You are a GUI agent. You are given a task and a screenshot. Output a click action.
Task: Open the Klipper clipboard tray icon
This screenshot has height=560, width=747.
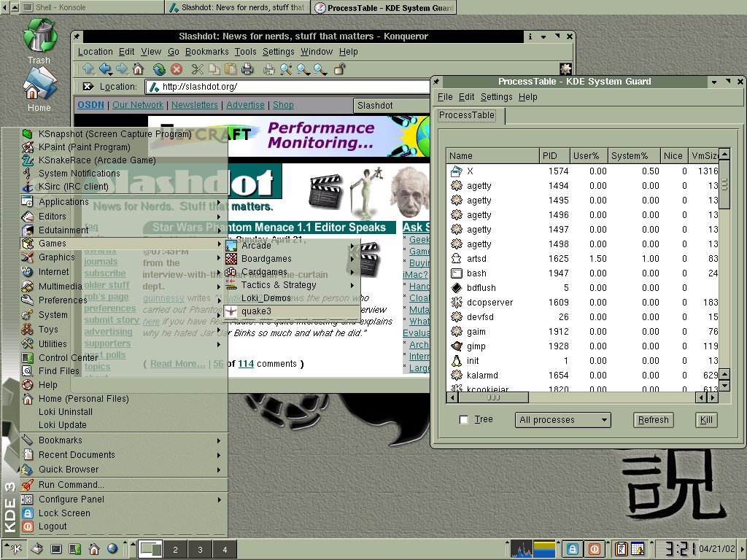click(621, 549)
